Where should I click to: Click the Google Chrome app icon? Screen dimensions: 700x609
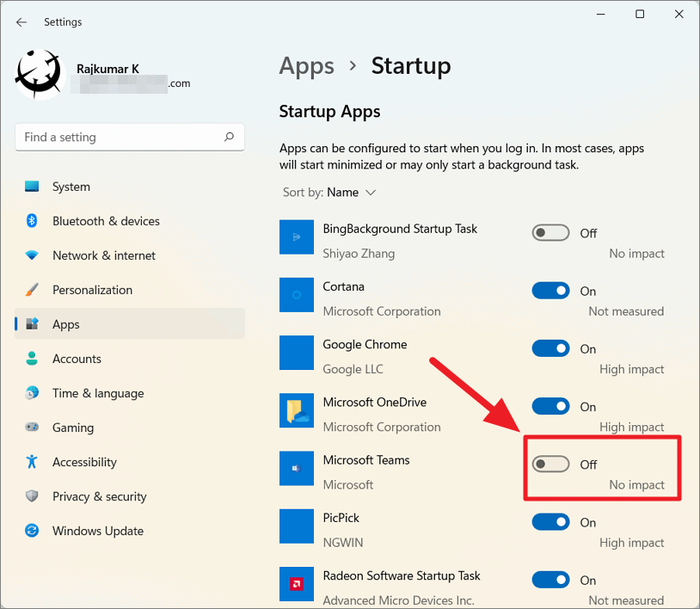point(297,353)
